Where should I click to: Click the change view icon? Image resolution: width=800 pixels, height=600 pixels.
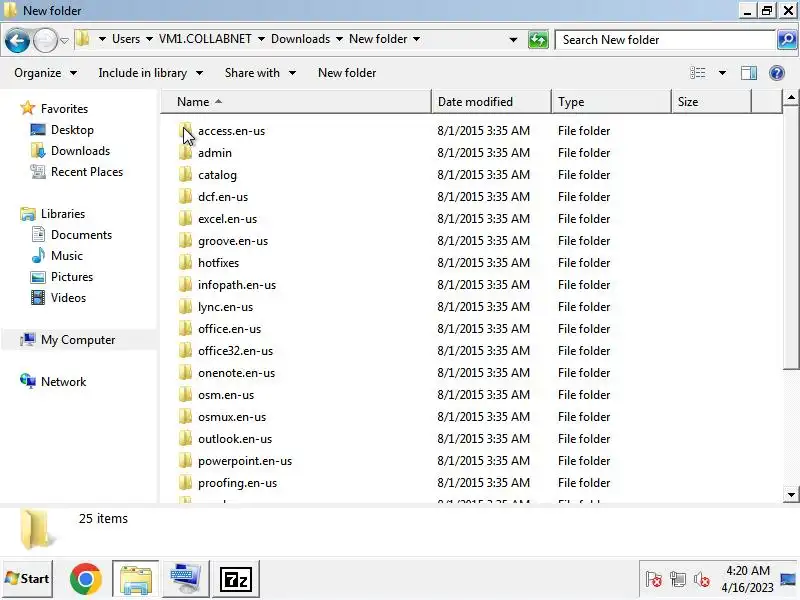click(697, 73)
